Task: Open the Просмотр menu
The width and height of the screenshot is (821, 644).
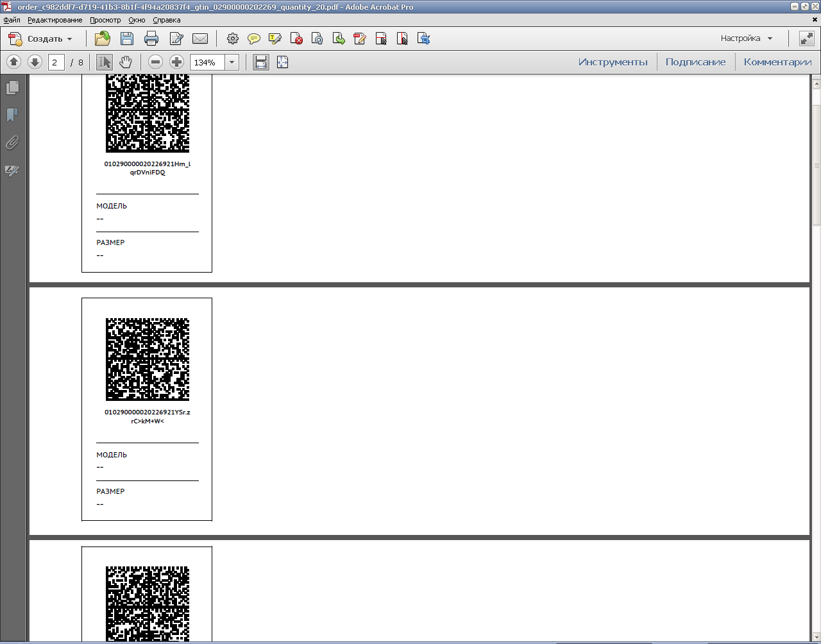Action: (105, 20)
